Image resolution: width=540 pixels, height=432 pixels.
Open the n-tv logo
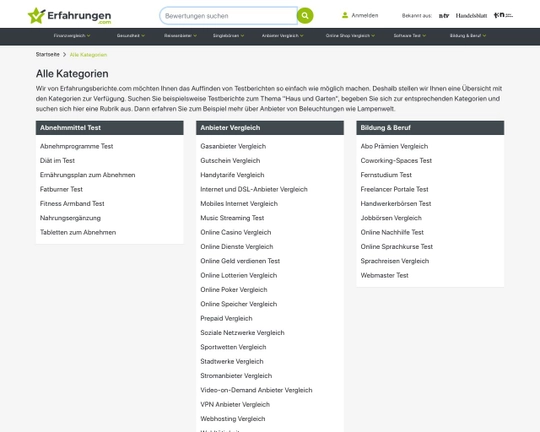444,16
